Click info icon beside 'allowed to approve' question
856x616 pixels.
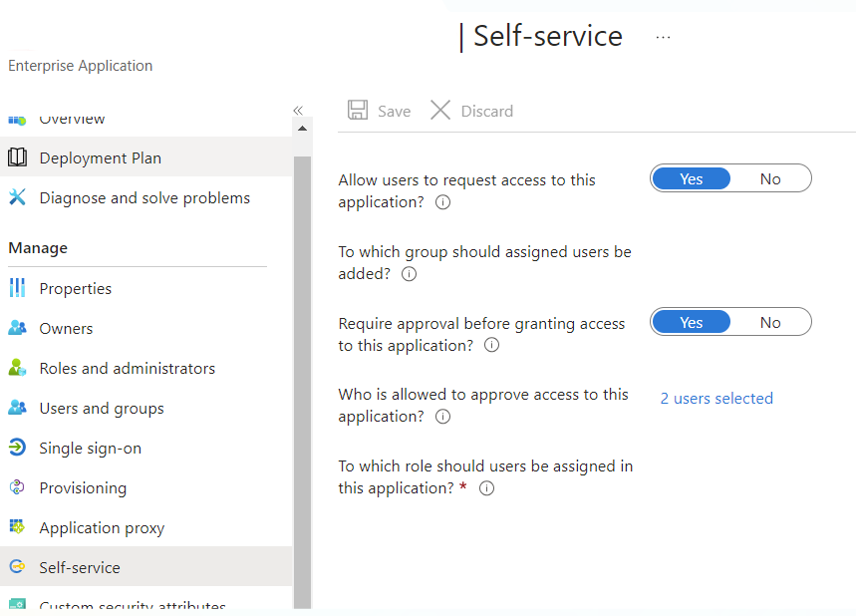tap(442, 417)
